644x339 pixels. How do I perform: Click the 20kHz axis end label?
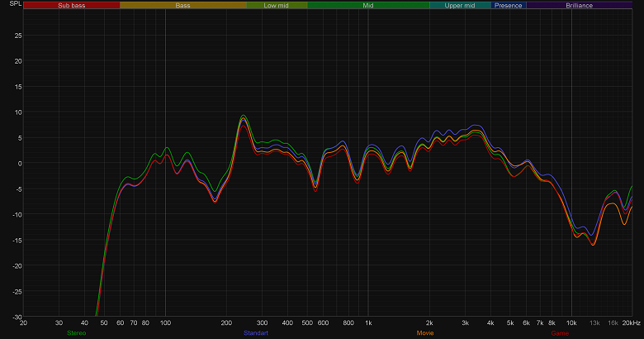tap(632, 323)
